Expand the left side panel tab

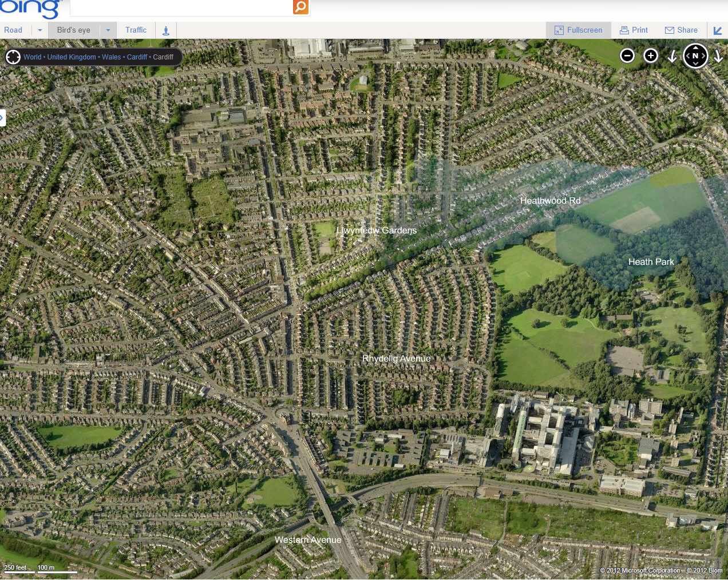coord(2,118)
